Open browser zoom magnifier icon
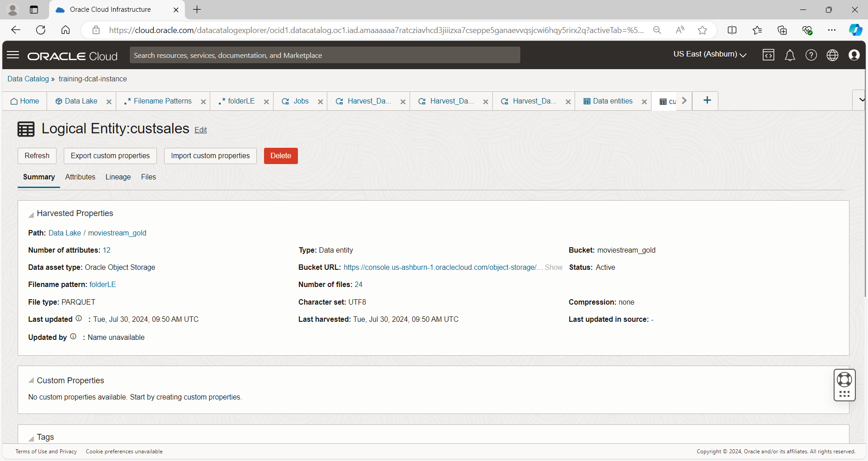This screenshot has height=461, width=868. (x=657, y=30)
